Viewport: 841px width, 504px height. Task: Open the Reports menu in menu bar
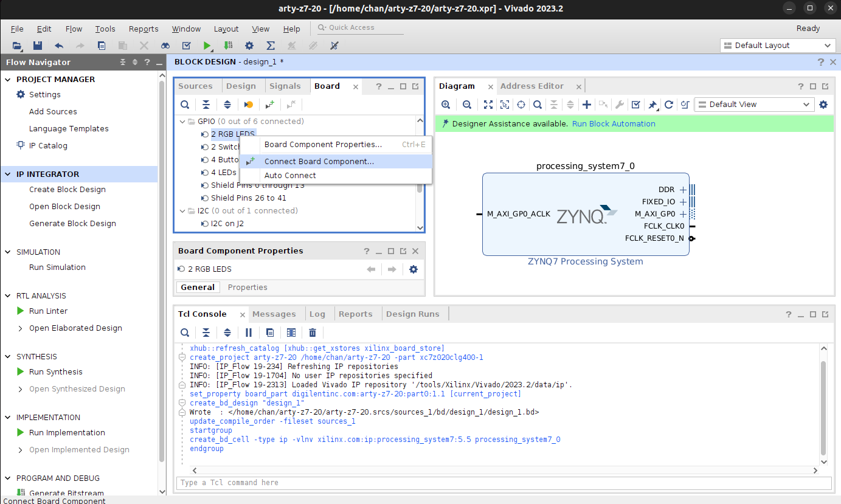(x=144, y=29)
